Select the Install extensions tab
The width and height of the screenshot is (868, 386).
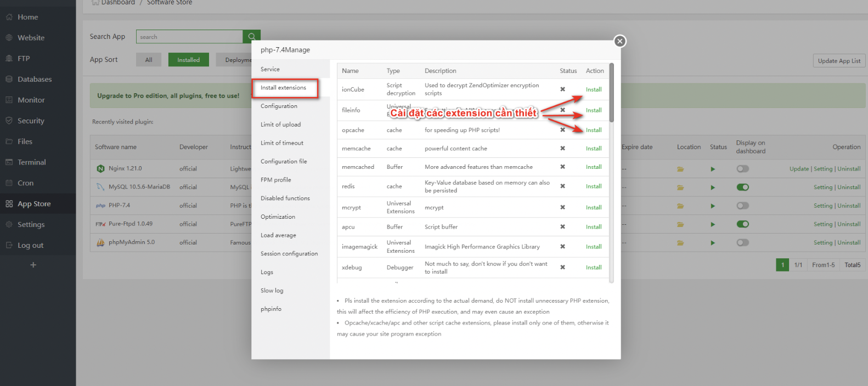(x=284, y=88)
